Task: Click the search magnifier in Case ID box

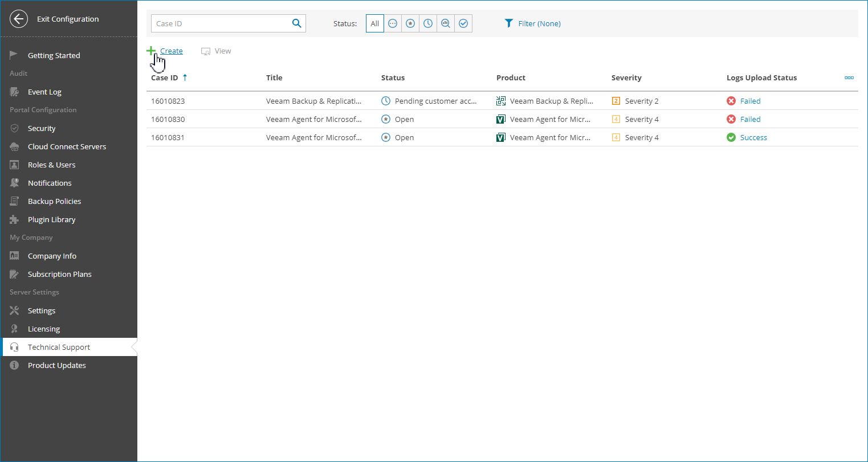Action: (x=296, y=23)
